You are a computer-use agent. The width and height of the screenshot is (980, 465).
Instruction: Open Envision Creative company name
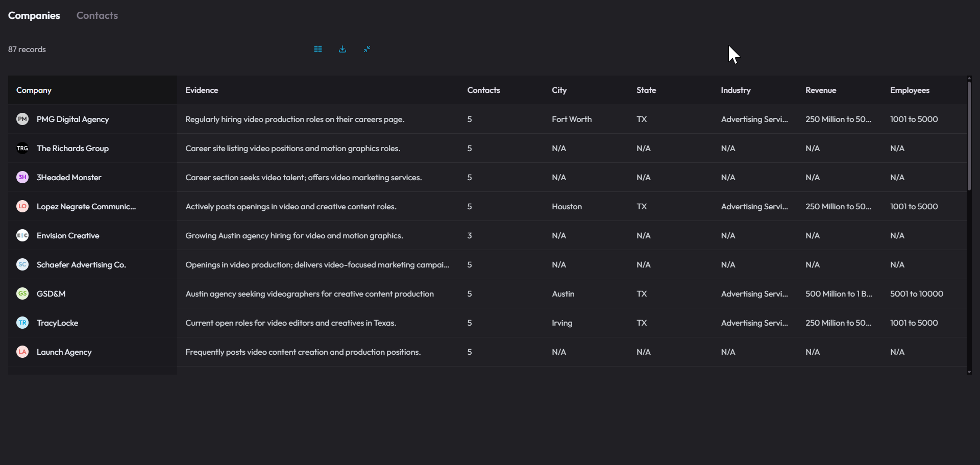[68, 235]
